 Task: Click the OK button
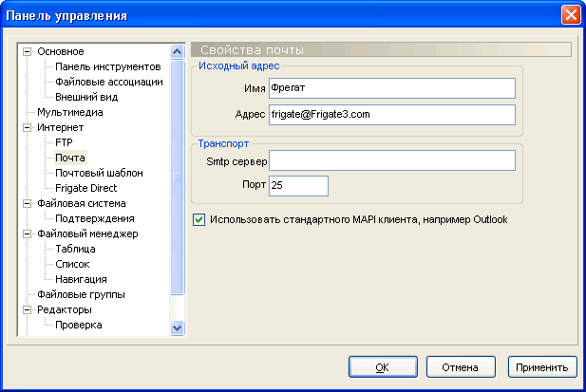tap(381, 366)
